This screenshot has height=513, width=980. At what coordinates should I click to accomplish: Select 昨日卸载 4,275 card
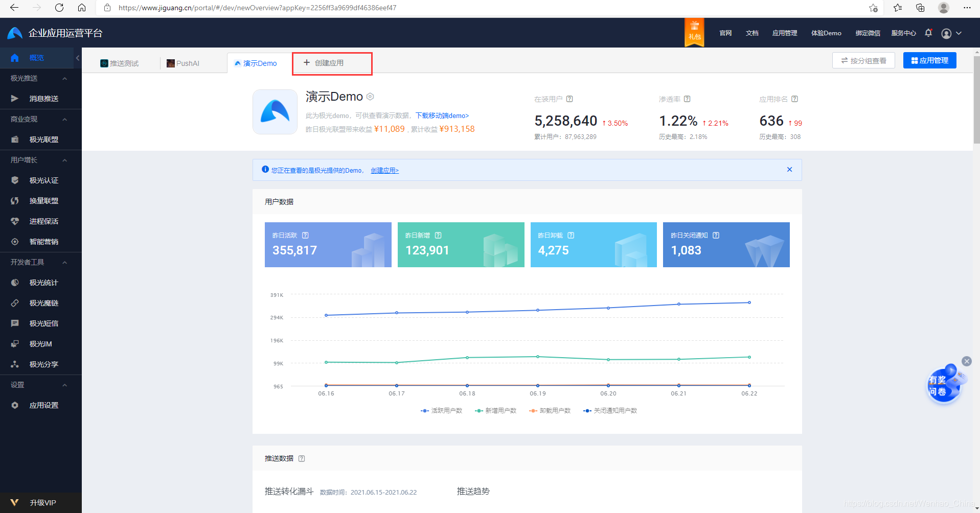(x=594, y=245)
